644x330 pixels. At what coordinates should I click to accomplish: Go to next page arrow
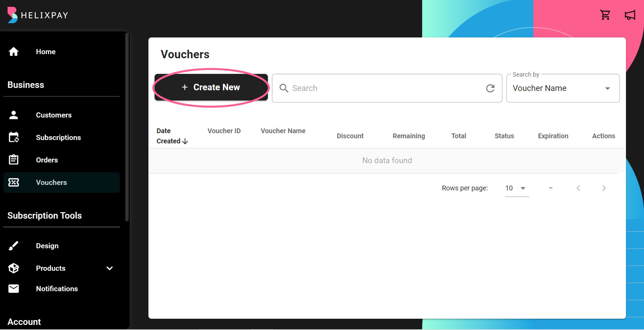tap(604, 188)
